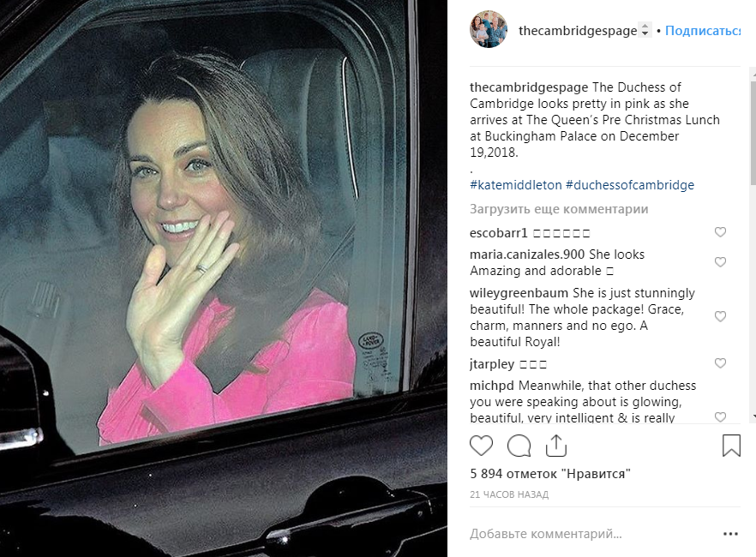Viewport: 756px width, 557px height.
Task: Like wileygreenbaum's comment
Action: pos(720,316)
